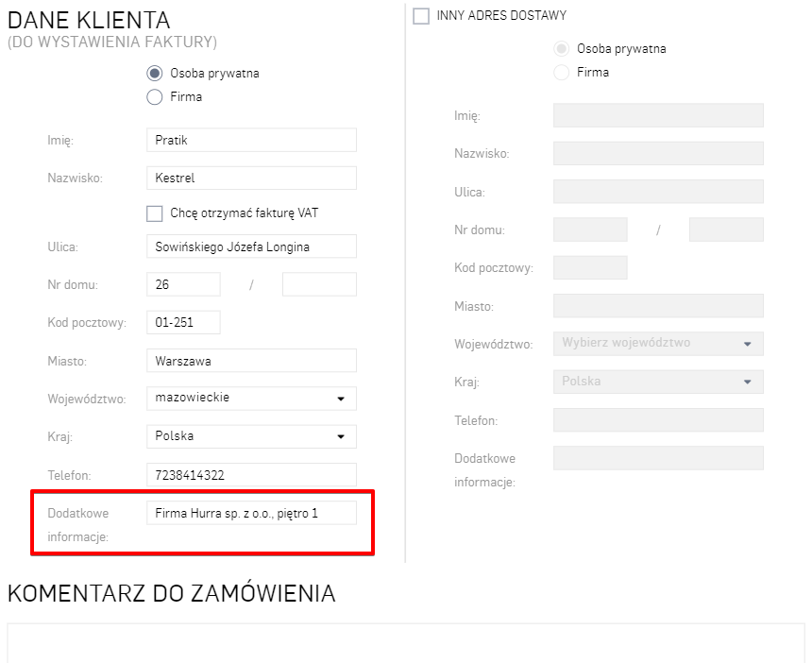Select the delivery address Firma radio button
This screenshot has width=812, height=663.
(x=562, y=73)
